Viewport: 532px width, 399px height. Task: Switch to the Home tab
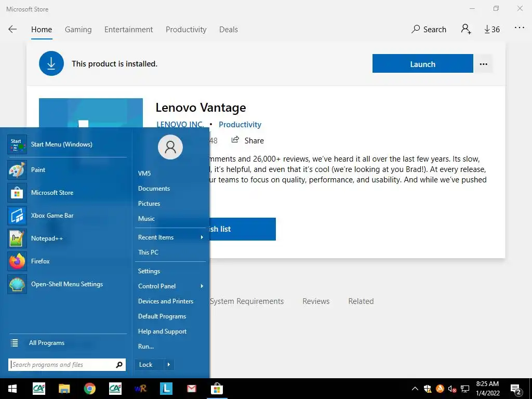pos(42,30)
